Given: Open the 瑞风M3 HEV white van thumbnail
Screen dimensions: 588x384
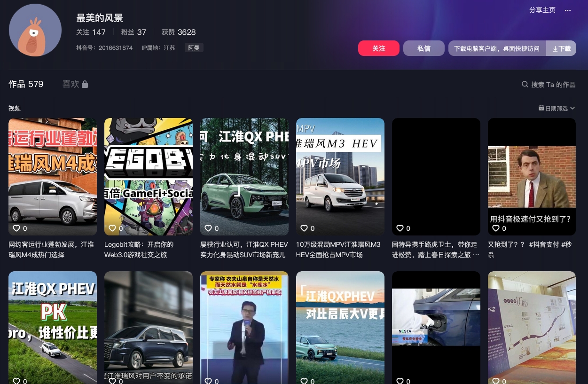Looking at the screenshot, I should (x=340, y=177).
